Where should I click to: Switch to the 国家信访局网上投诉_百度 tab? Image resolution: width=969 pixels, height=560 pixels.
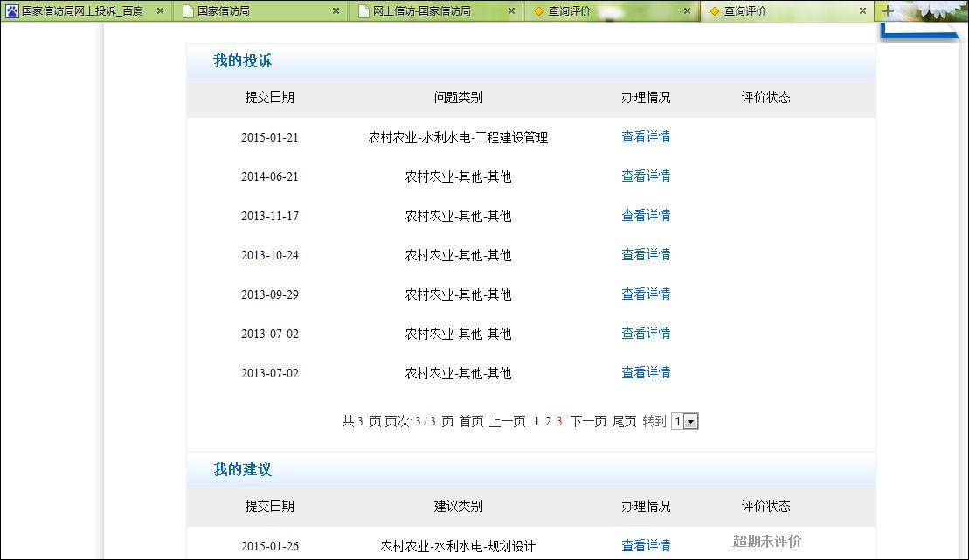point(82,11)
